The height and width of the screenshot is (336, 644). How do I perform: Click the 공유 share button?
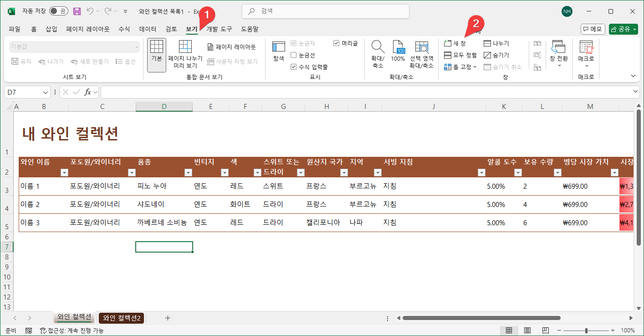coord(623,29)
